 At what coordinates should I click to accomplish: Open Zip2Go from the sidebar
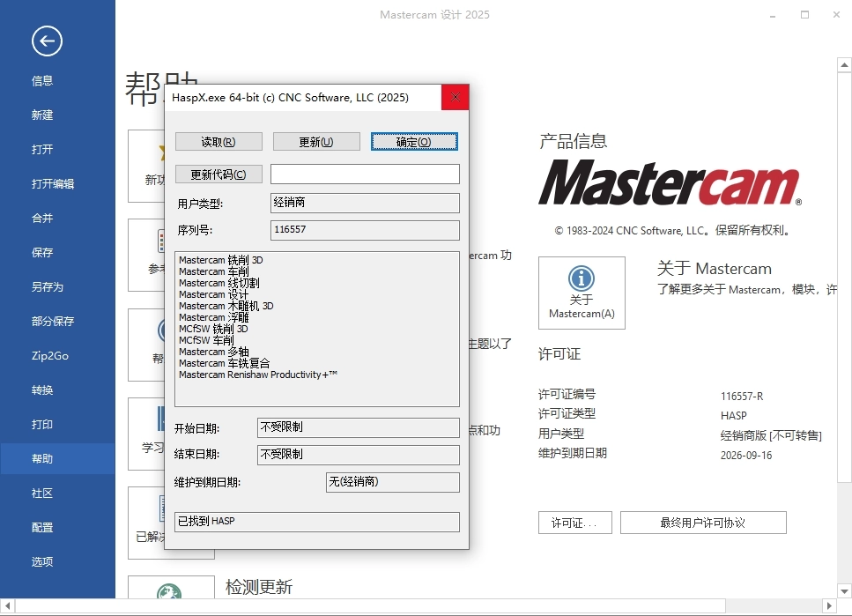coord(50,356)
